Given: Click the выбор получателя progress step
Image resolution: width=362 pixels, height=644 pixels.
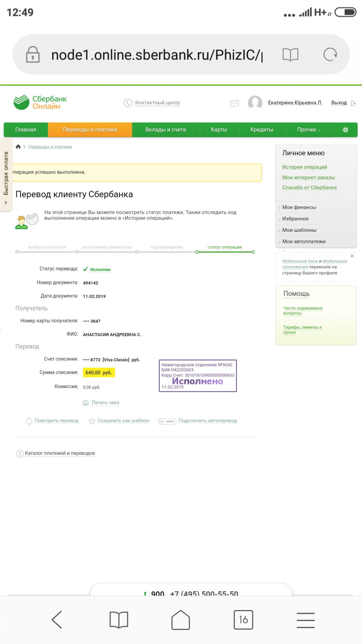Looking at the screenshot, I should [47, 247].
